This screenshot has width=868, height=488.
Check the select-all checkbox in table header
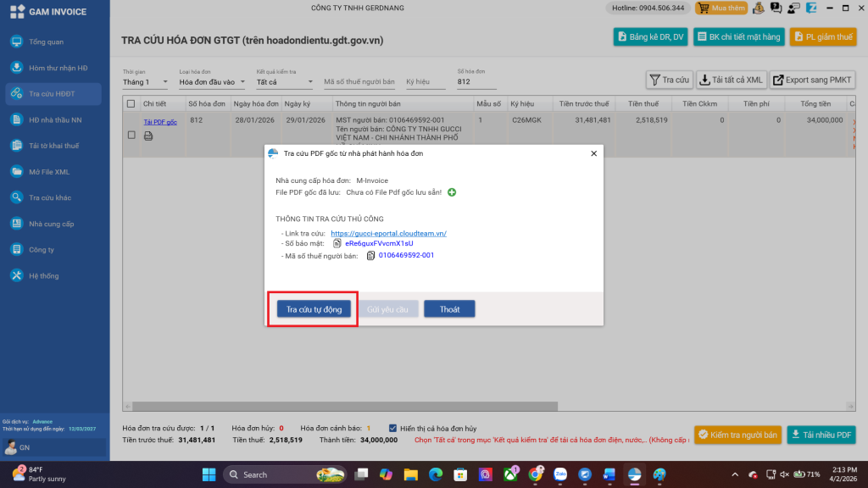(131, 103)
